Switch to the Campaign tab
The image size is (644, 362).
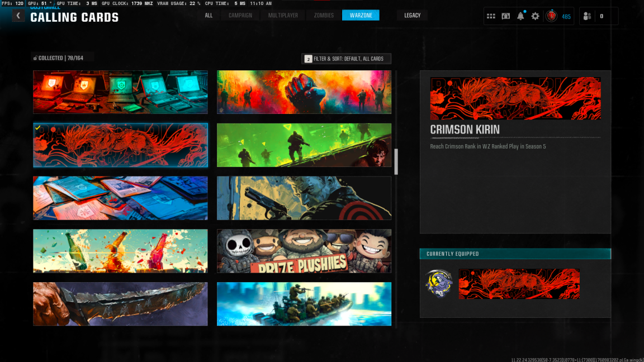(240, 15)
